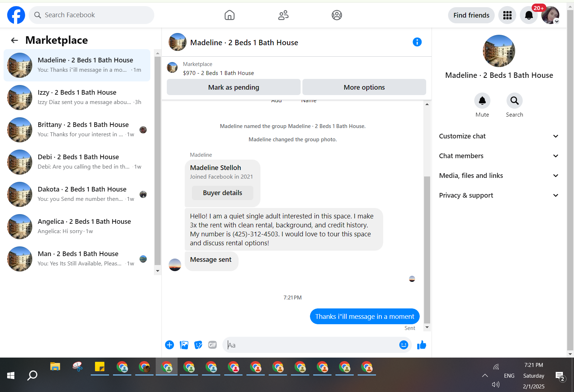Expand Media, files and links section
Screen dimensions: 574x392
tap(499, 176)
